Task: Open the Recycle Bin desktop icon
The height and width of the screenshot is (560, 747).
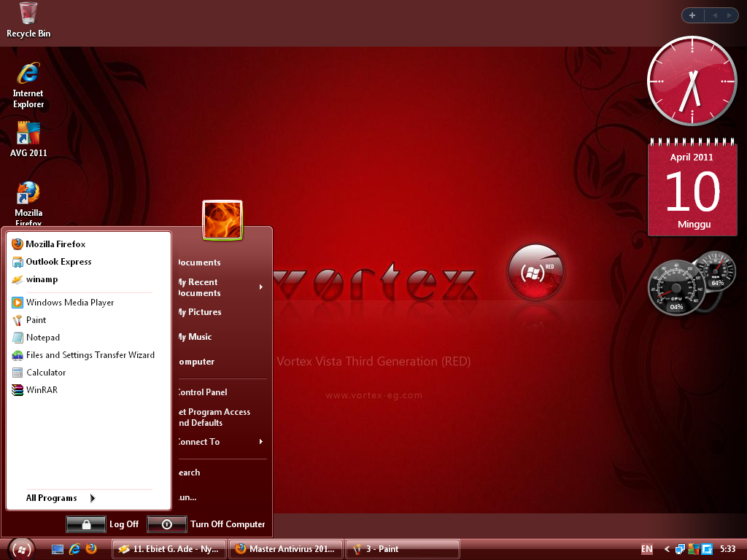Action: [x=28, y=20]
